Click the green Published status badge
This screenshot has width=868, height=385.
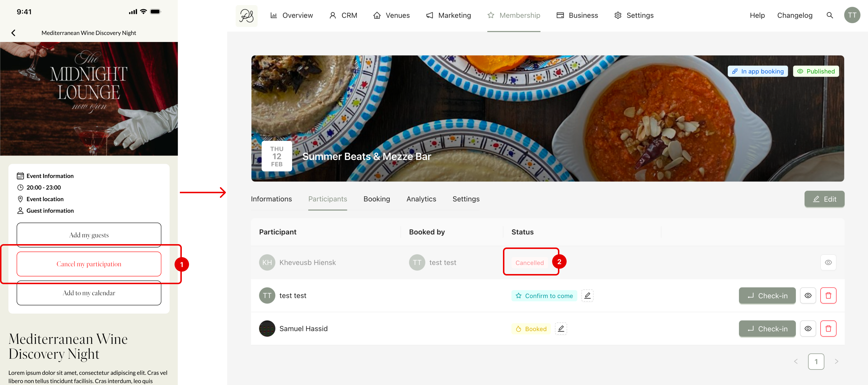pyautogui.click(x=815, y=71)
